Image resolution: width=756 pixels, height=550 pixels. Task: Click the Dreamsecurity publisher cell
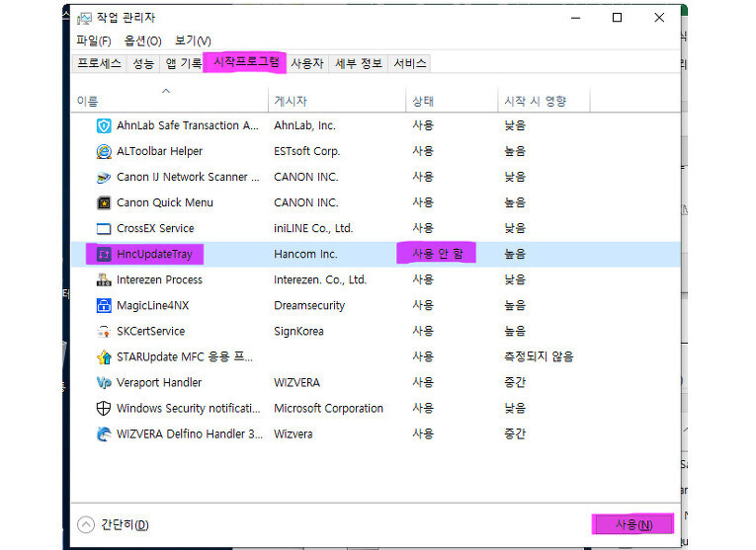click(x=309, y=305)
